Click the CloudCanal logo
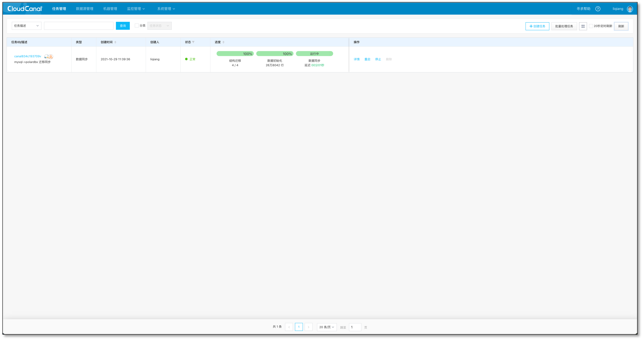 (x=25, y=9)
